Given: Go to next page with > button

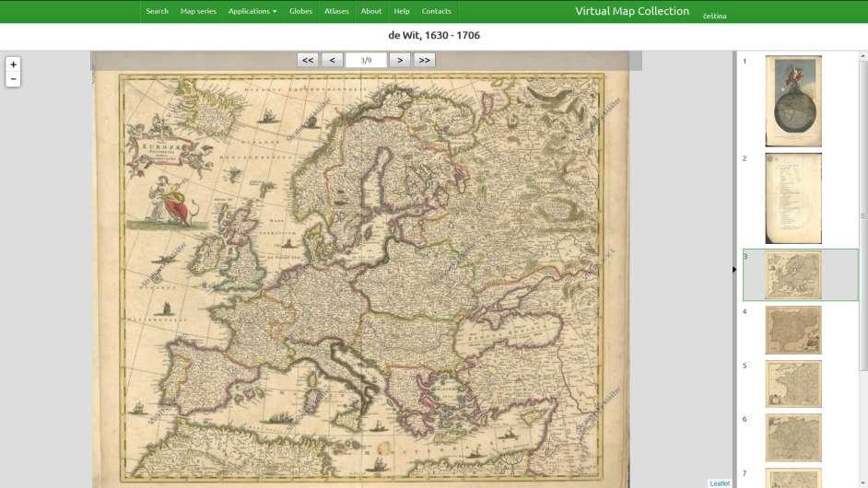Looking at the screenshot, I should [400, 60].
